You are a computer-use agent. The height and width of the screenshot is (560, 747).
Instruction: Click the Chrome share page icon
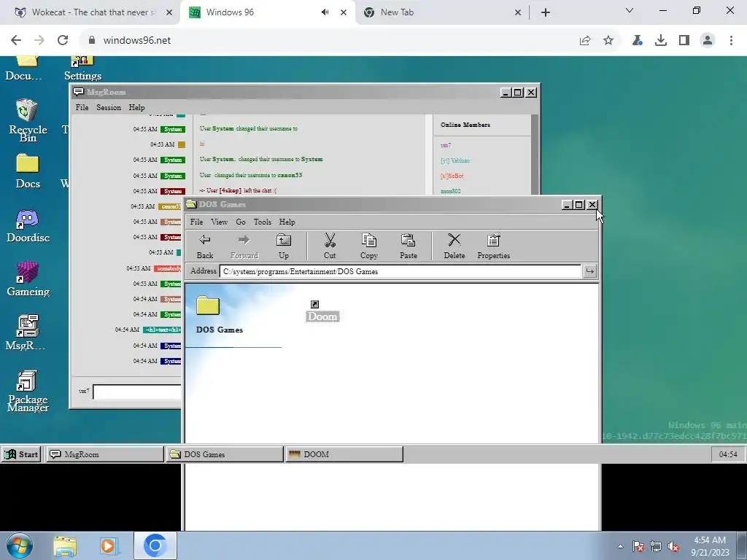click(585, 41)
